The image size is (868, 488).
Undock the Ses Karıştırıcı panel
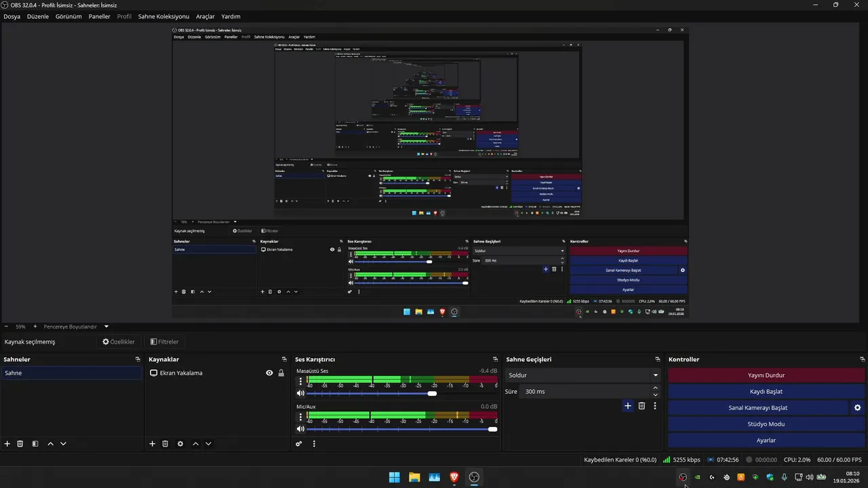(496, 359)
